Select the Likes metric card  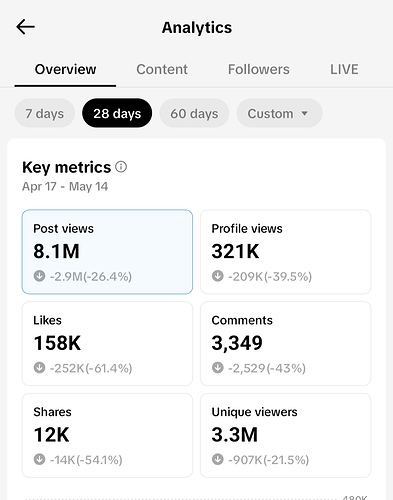pos(107,344)
